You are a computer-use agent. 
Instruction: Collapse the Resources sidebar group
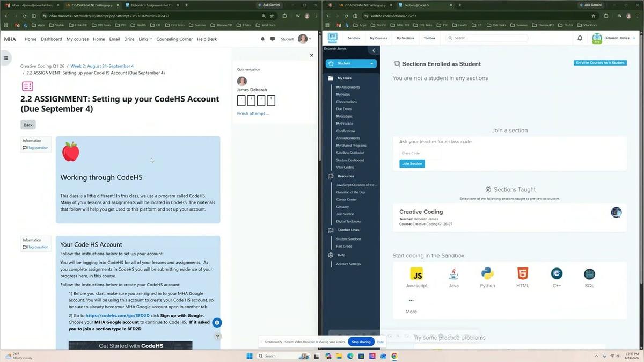(x=345, y=176)
